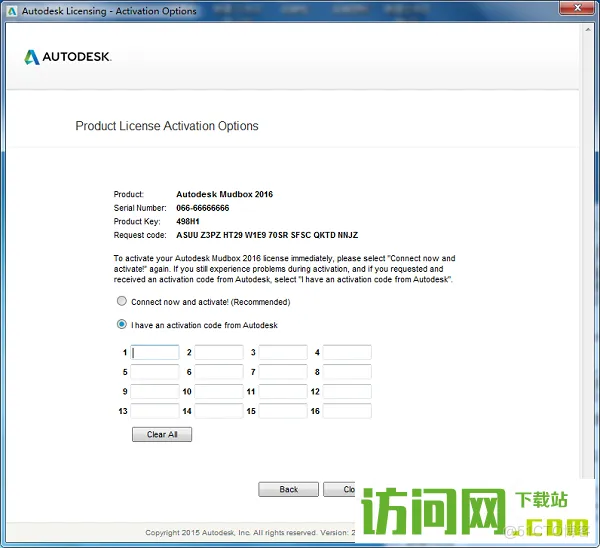
Task: Click activation code field 3
Action: click(283, 352)
